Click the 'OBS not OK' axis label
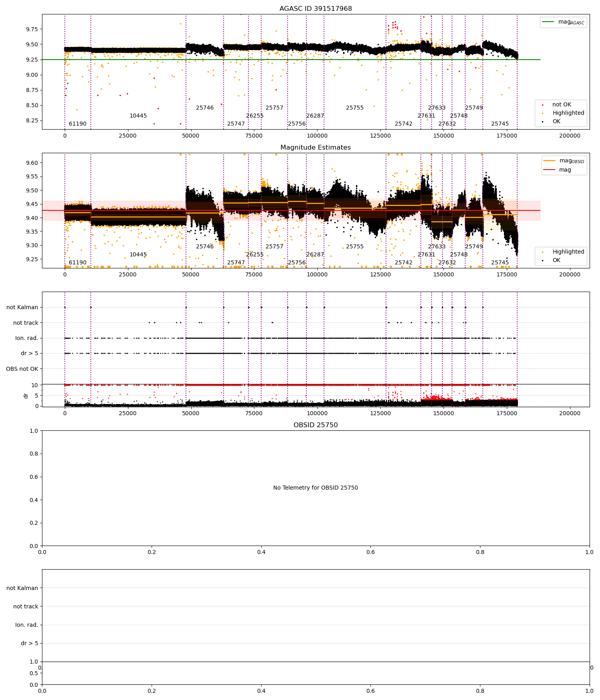This screenshot has height=700, width=600. [x=22, y=369]
